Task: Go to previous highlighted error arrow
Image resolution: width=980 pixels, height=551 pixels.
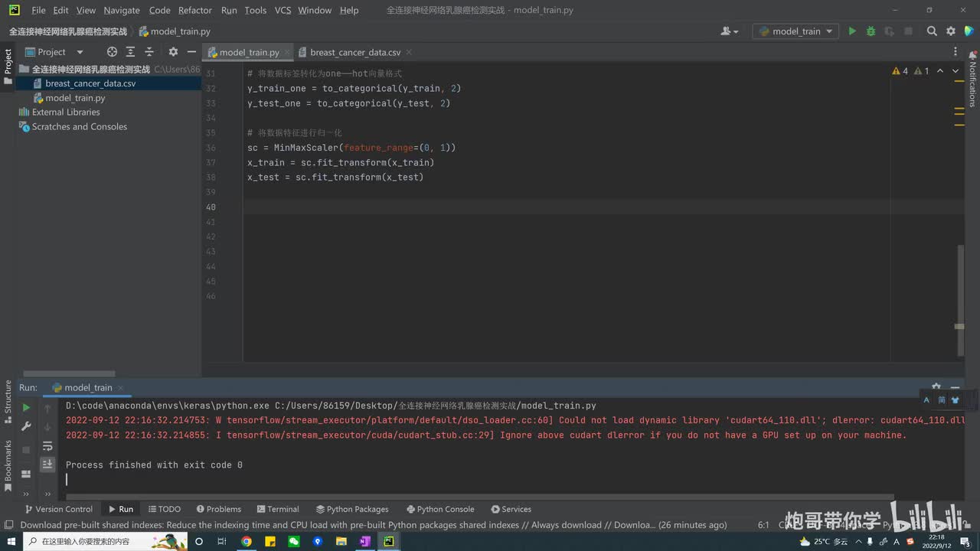Action: tap(941, 71)
